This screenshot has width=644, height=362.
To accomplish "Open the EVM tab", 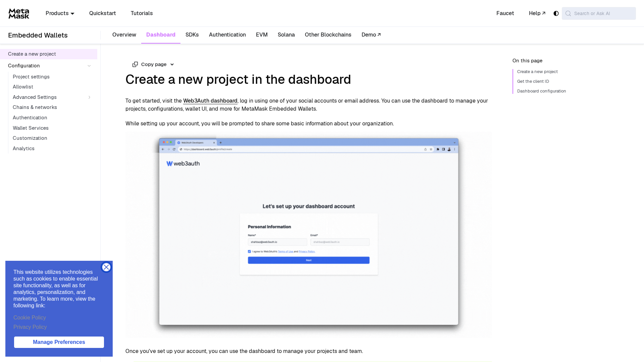I will click(262, 35).
